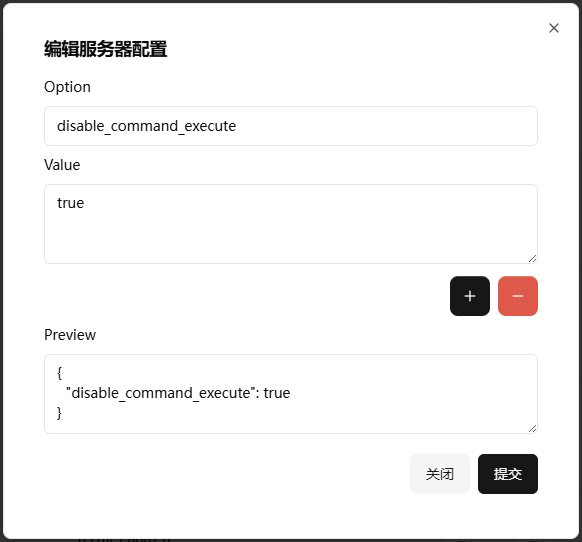Image resolution: width=582 pixels, height=542 pixels.
Task: Click inside the Preview text area
Action: click(x=291, y=394)
